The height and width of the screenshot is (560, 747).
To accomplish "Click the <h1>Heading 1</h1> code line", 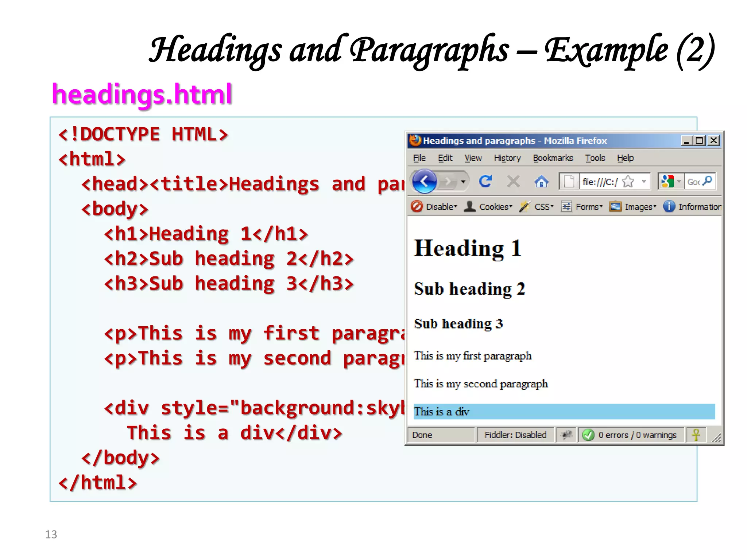I will (206, 234).
